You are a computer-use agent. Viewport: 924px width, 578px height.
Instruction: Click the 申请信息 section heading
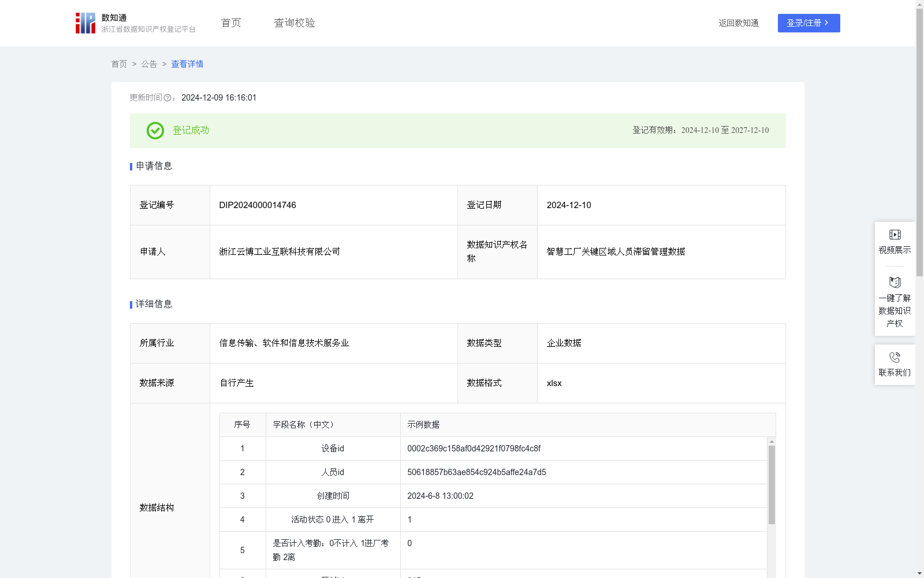pos(154,166)
